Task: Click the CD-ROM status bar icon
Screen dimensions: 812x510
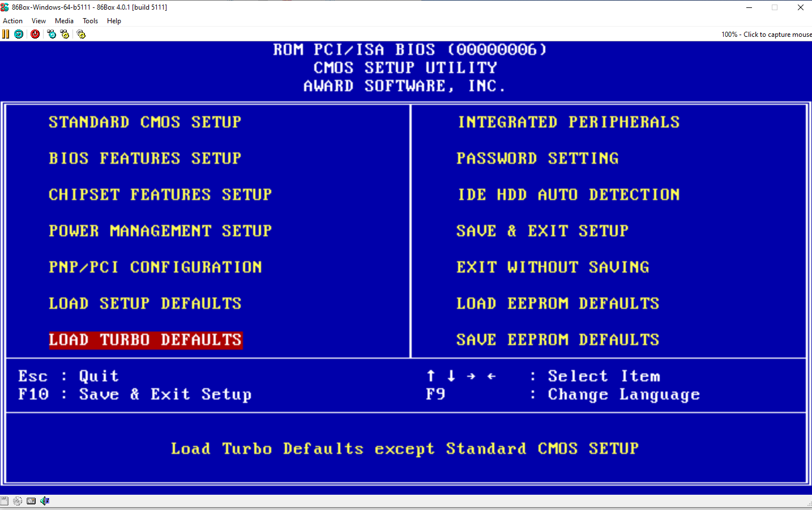Action: coord(18,501)
